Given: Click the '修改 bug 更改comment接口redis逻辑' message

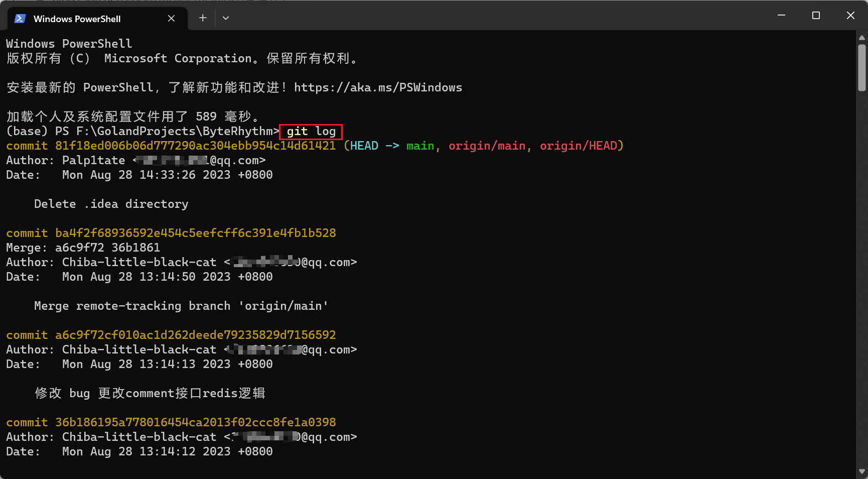Looking at the screenshot, I should click(150, 393).
